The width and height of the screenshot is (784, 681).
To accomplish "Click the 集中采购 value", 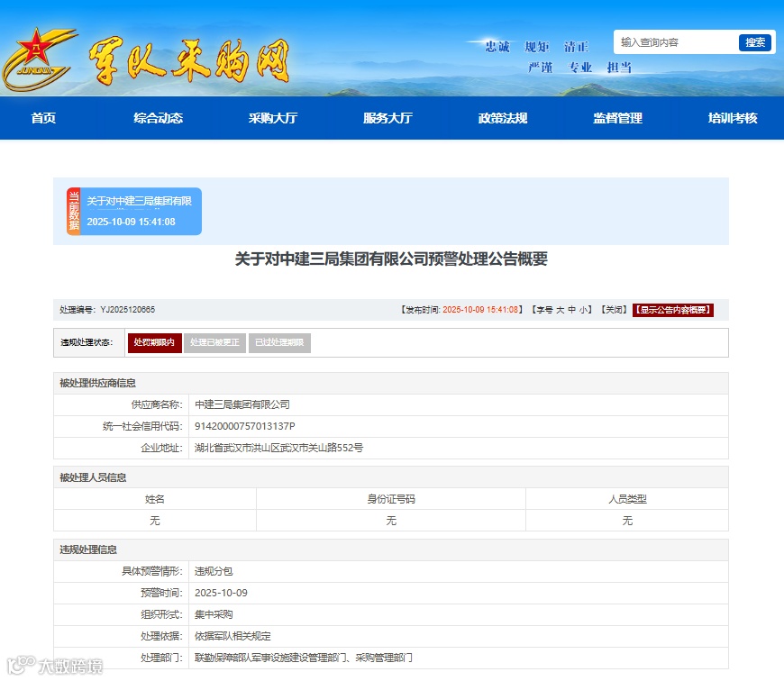I will point(214,614).
